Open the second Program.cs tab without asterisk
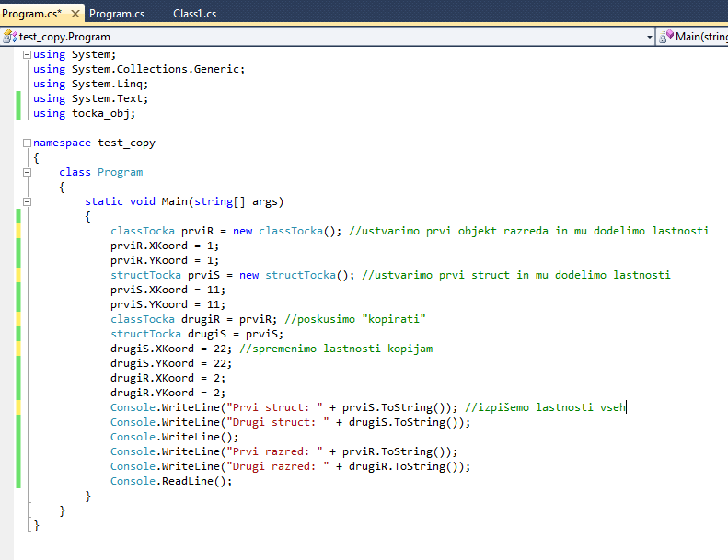The image size is (728, 560). click(x=117, y=14)
